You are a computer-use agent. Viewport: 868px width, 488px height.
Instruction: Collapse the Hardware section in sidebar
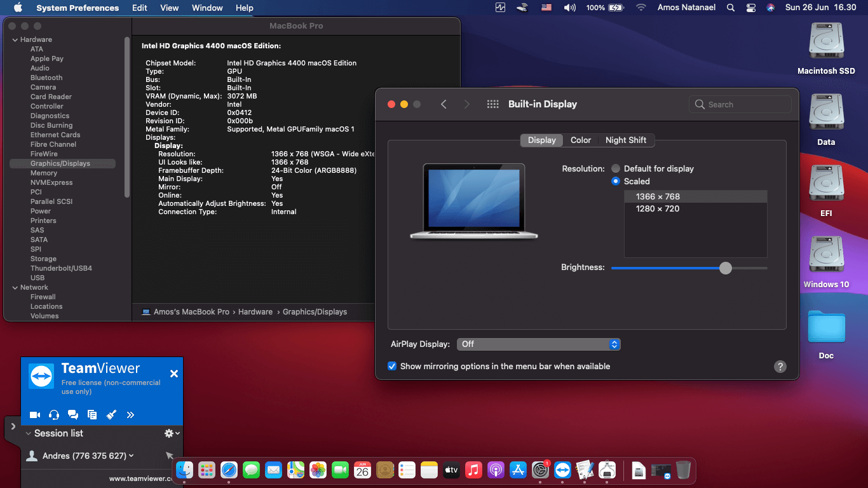[x=15, y=39]
